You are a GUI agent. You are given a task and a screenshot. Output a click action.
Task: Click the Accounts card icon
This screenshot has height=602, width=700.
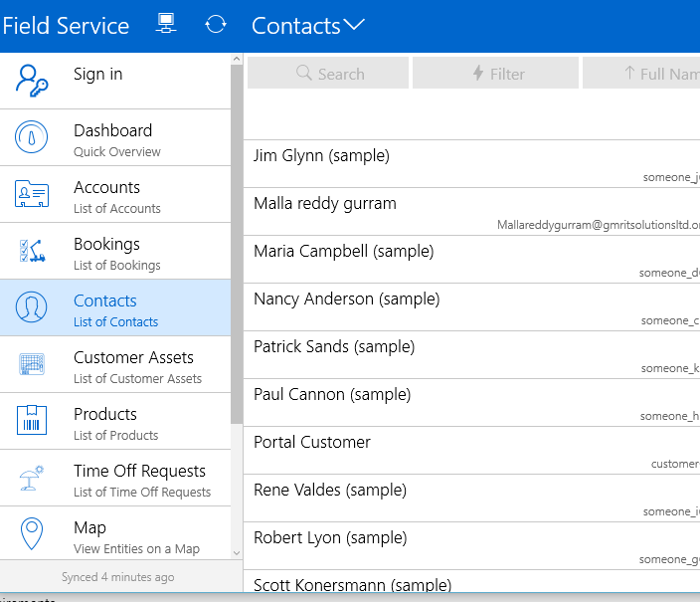point(32,193)
